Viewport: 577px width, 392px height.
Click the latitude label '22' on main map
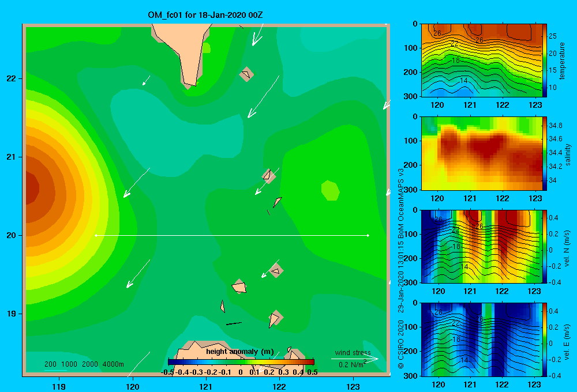(12, 79)
